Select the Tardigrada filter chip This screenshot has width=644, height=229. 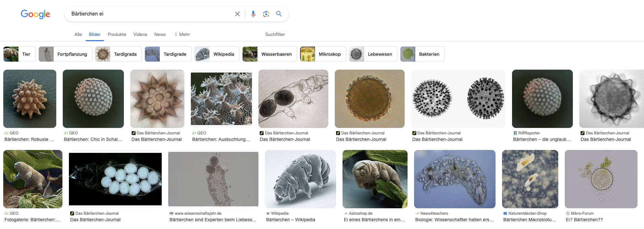click(x=118, y=54)
